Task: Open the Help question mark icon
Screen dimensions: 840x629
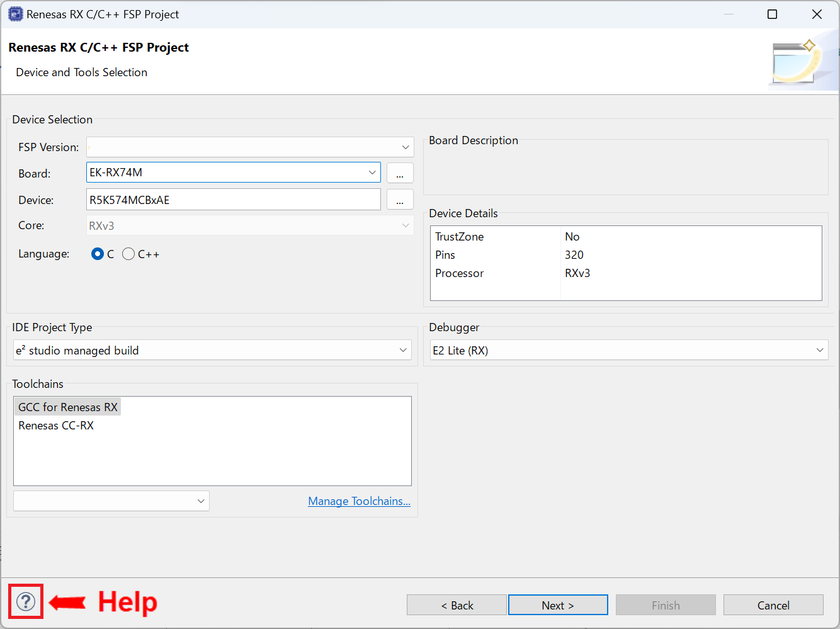Action: click(26, 601)
